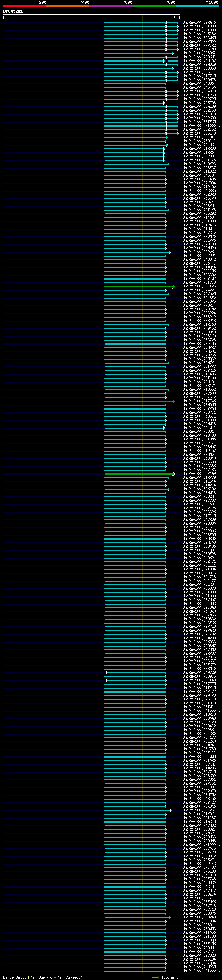The width and height of the screenshot is (222, 980).
Task: Click the white query length bar
Action: click(92, 15)
